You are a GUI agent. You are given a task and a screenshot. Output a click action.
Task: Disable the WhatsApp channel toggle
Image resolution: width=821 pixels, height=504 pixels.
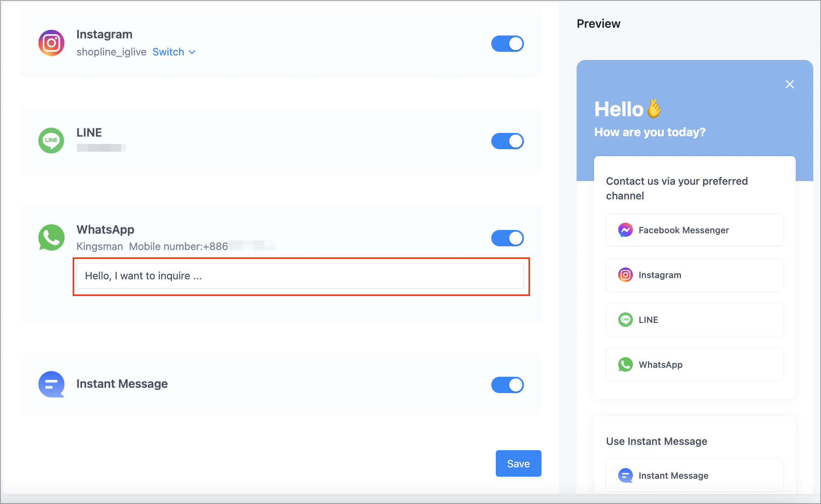[x=507, y=238]
